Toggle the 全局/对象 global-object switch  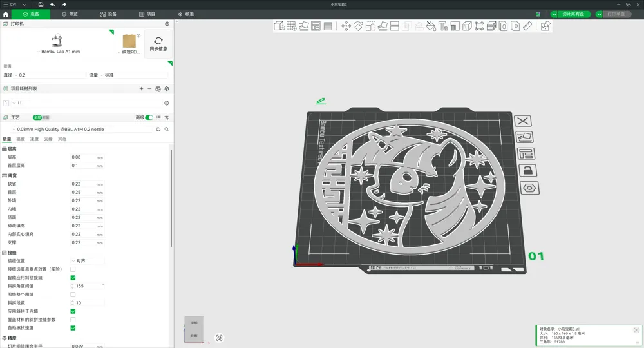click(41, 117)
